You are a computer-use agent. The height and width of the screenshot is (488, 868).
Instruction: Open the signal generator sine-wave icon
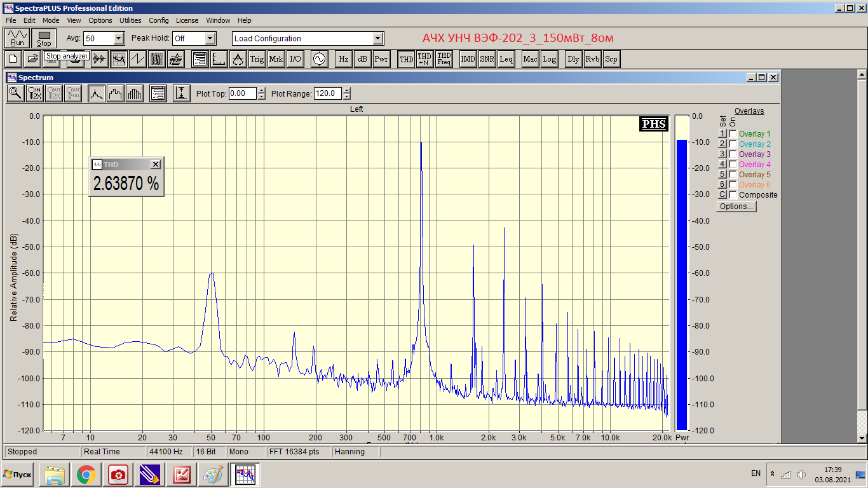(x=318, y=59)
